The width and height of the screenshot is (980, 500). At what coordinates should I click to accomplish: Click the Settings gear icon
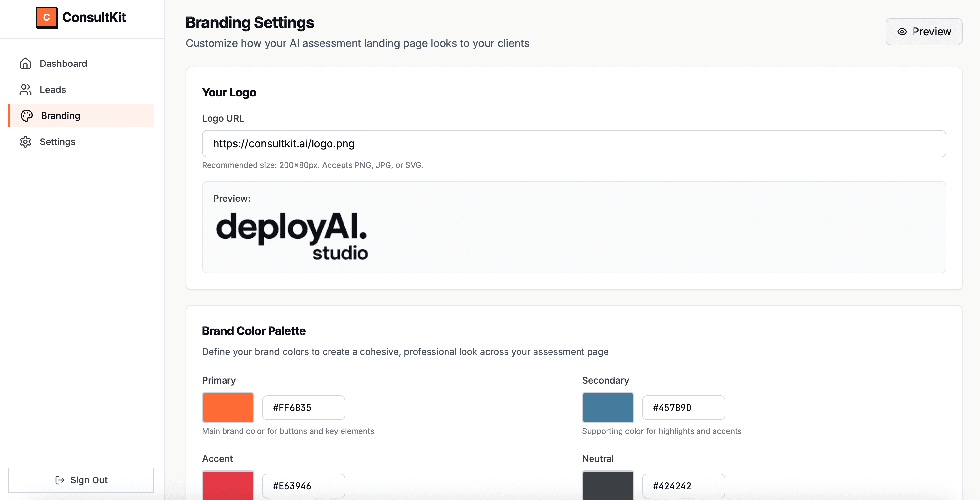tap(25, 141)
